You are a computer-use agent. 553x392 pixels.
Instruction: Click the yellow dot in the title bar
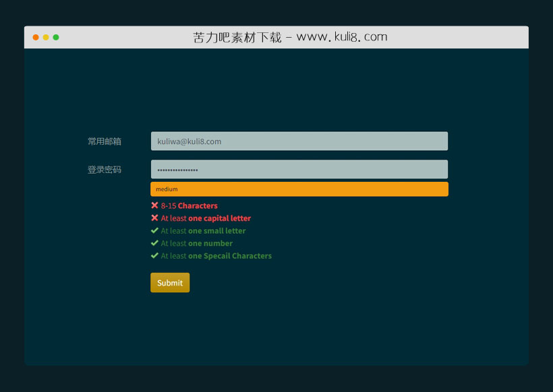point(46,37)
